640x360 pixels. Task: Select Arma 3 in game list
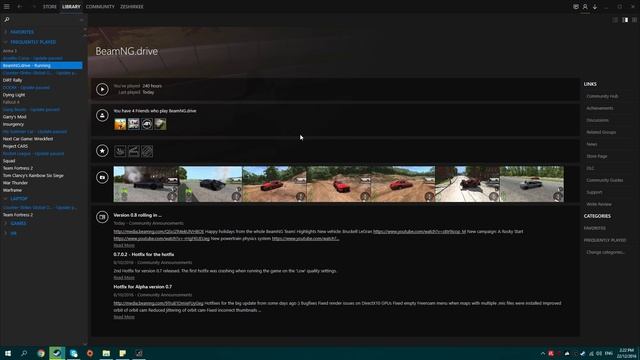tap(10, 51)
